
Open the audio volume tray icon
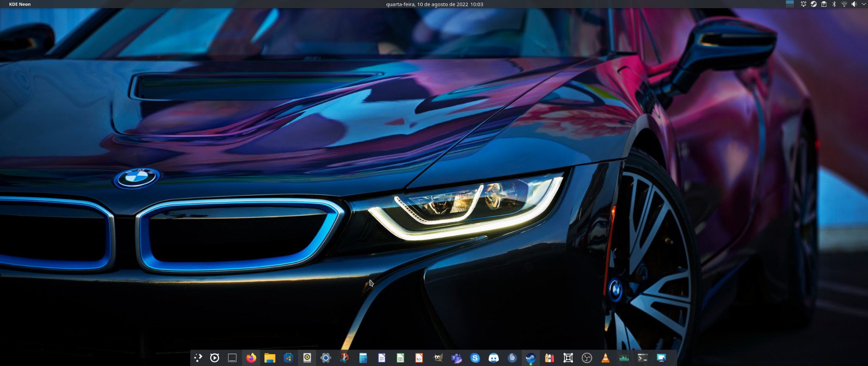pos(854,4)
